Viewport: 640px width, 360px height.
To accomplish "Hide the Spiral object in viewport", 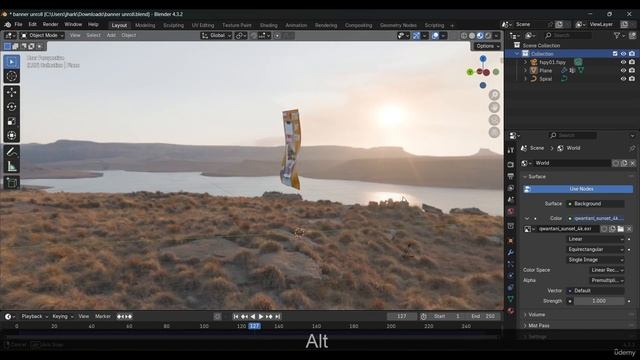I will pyautogui.click(x=623, y=79).
